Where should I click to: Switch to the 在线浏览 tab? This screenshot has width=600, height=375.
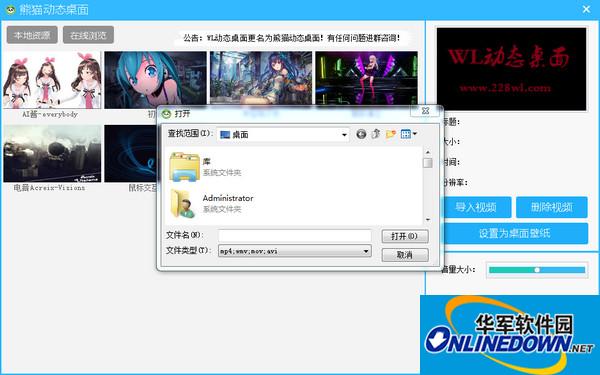click(88, 35)
